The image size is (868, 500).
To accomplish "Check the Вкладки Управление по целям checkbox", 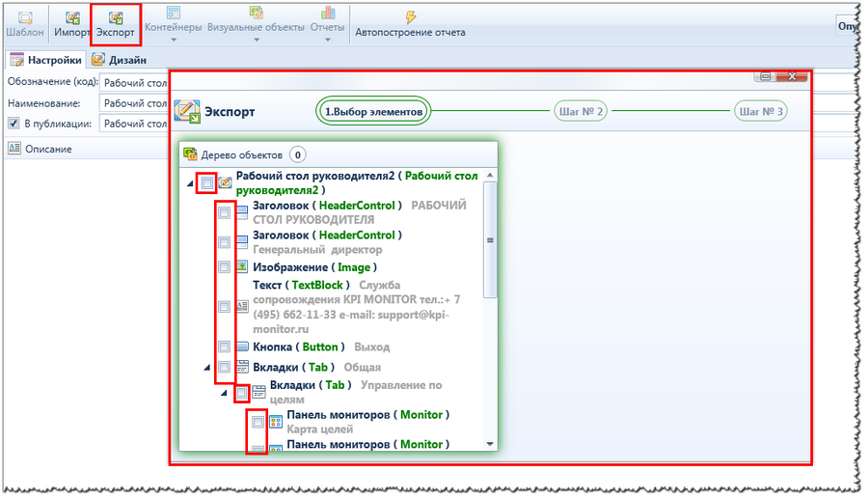I will click(241, 393).
